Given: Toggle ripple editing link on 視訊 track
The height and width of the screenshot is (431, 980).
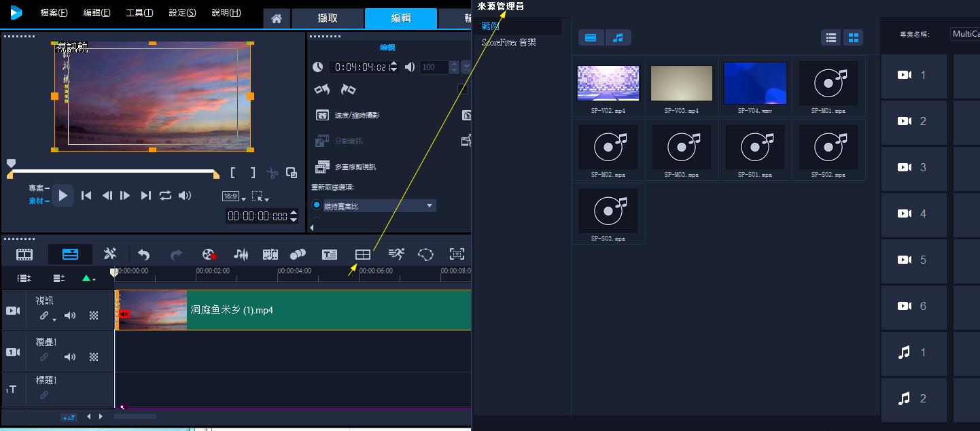Looking at the screenshot, I should tap(44, 315).
